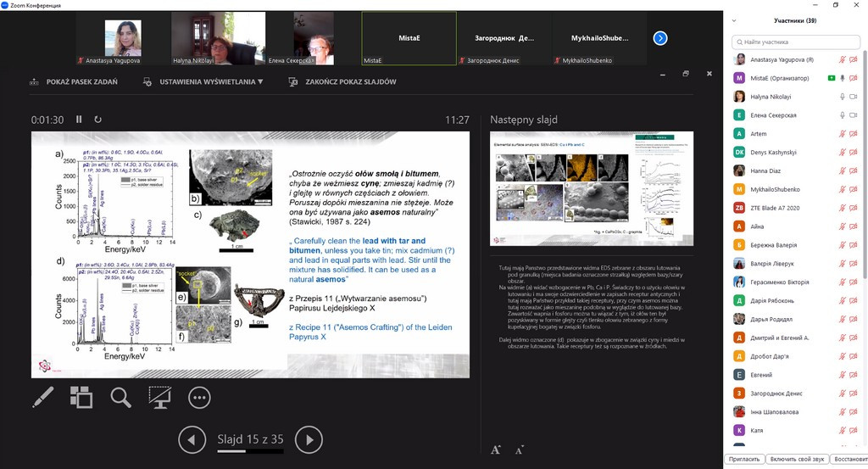Pause the presentation timer
This screenshot has height=469, width=868.
pyautogui.click(x=79, y=120)
